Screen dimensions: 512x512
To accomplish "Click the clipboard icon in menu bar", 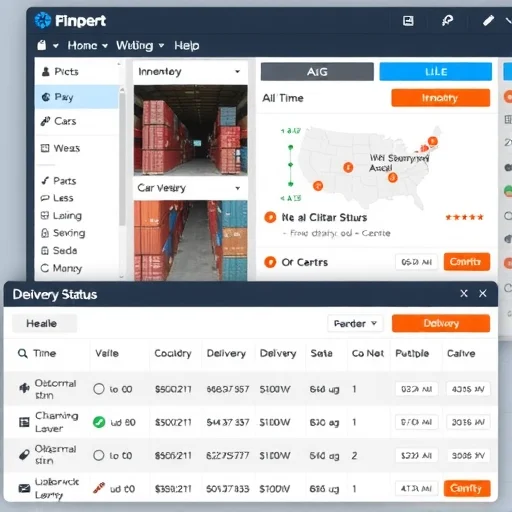I will 42,45.
